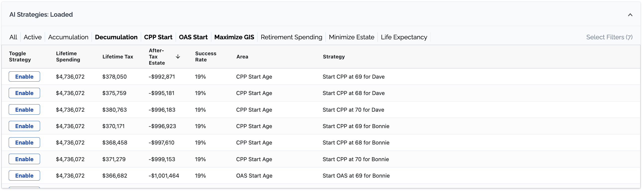Choose the Accumulation filter tab
This screenshot has height=193, width=644.
point(68,37)
